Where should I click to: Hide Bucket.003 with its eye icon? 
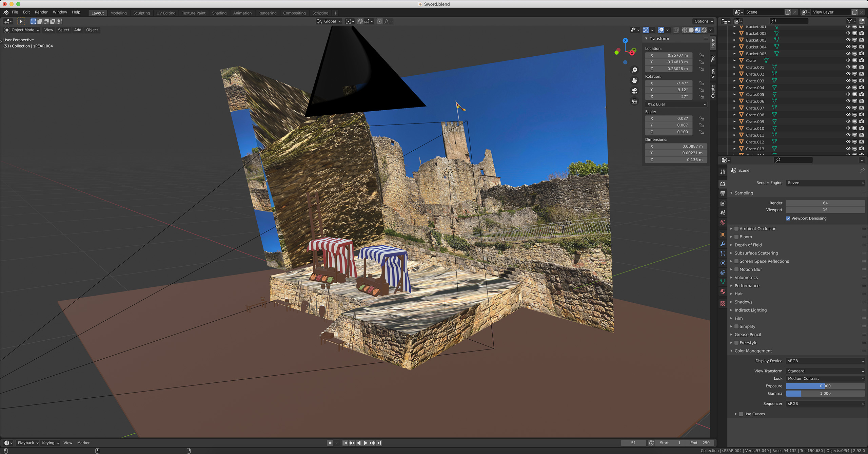tap(848, 40)
